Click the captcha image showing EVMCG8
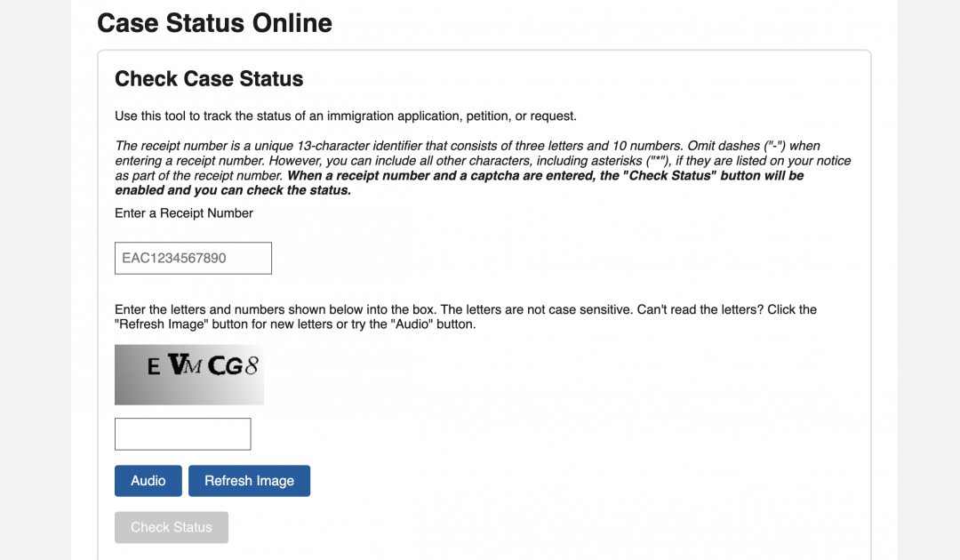The width and height of the screenshot is (960, 560). coord(188,374)
